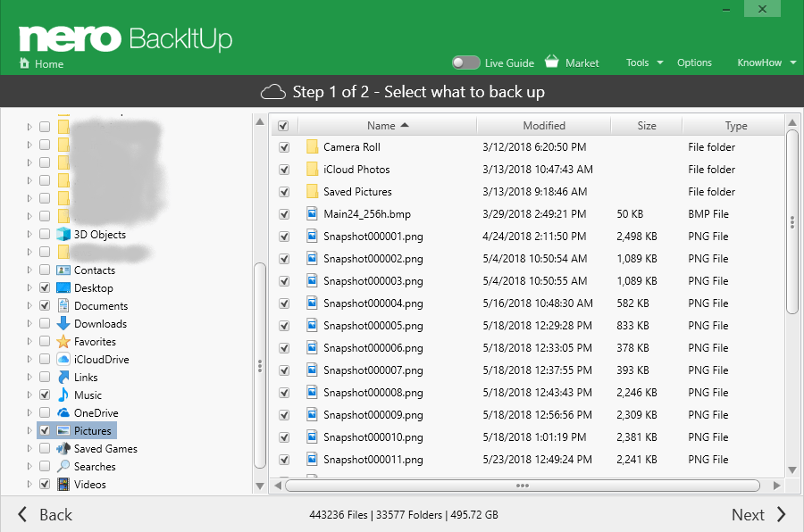
Task: Select the Searches folder entry
Action: [95, 467]
